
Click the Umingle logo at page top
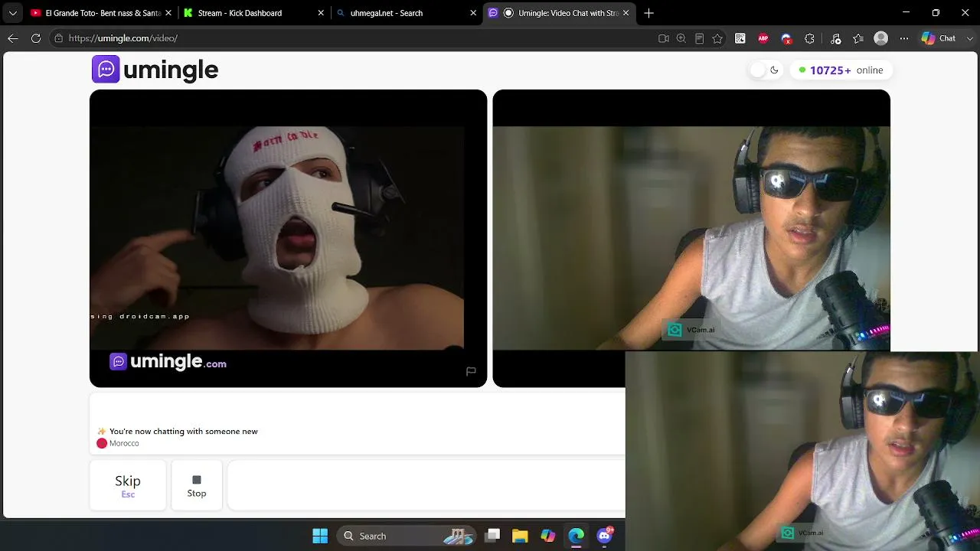coord(155,70)
